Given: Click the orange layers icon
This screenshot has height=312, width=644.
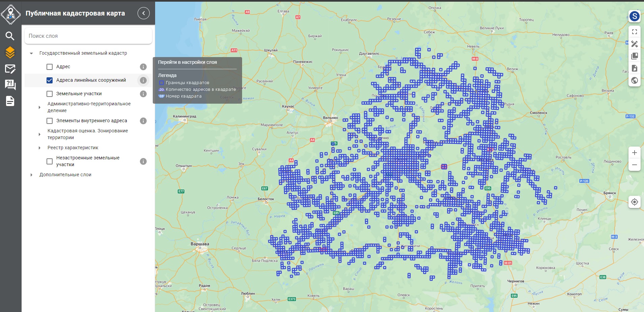Looking at the screenshot, I should (x=10, y=52).
